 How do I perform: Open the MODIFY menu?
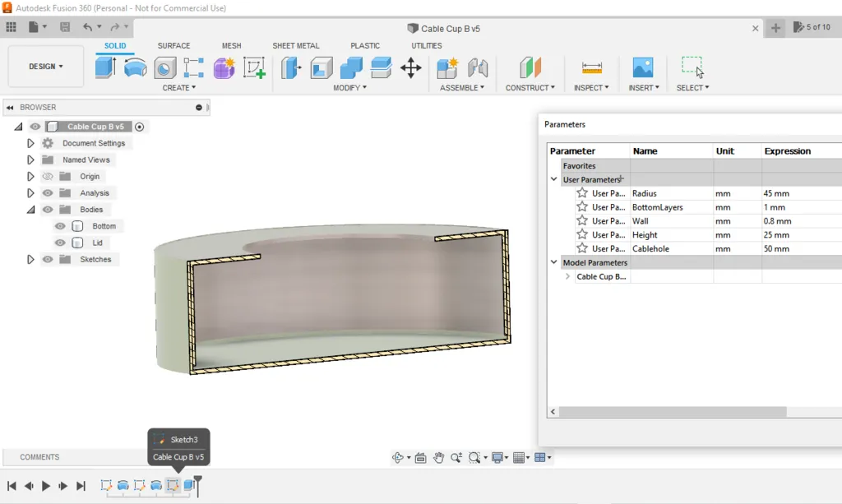pyautogui.click(x=349, y=88)
